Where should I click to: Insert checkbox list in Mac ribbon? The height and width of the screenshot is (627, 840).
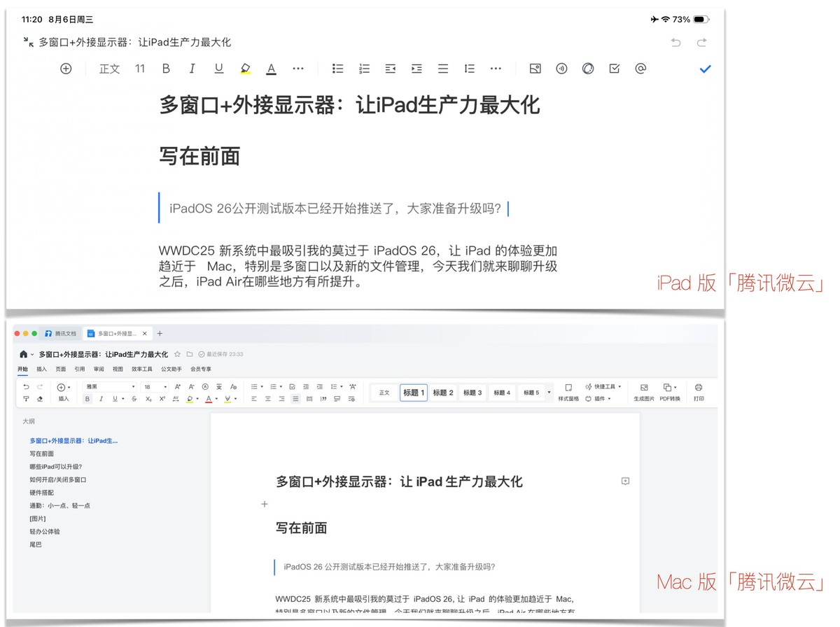pyautogui.click(x=292, y=387)
